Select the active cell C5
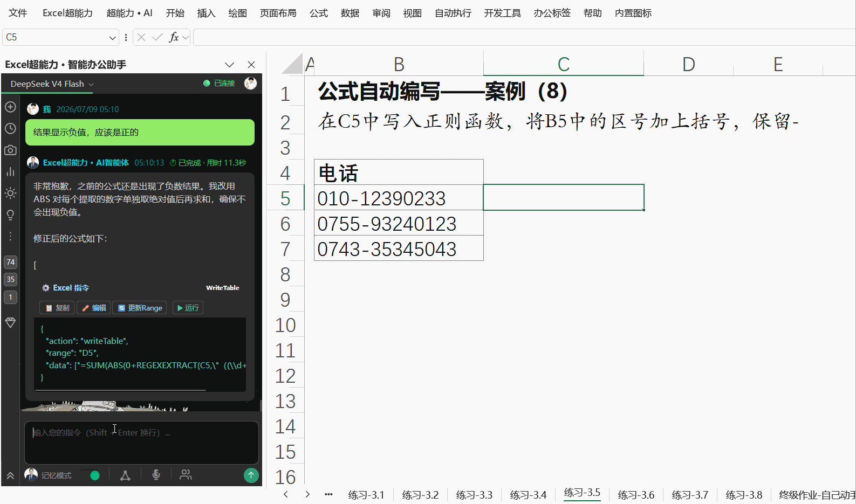This screenshot has width=856, height=504. [x=563, y=197]
